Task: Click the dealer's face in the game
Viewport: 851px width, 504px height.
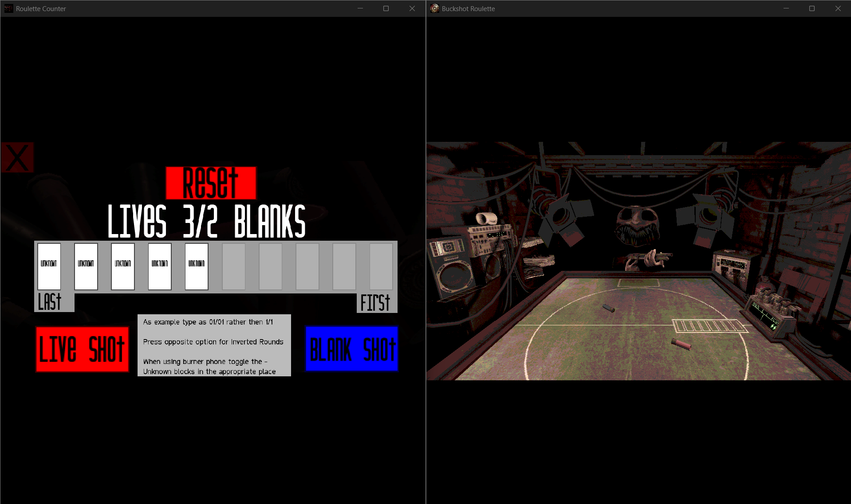Action: click(638, 225)
